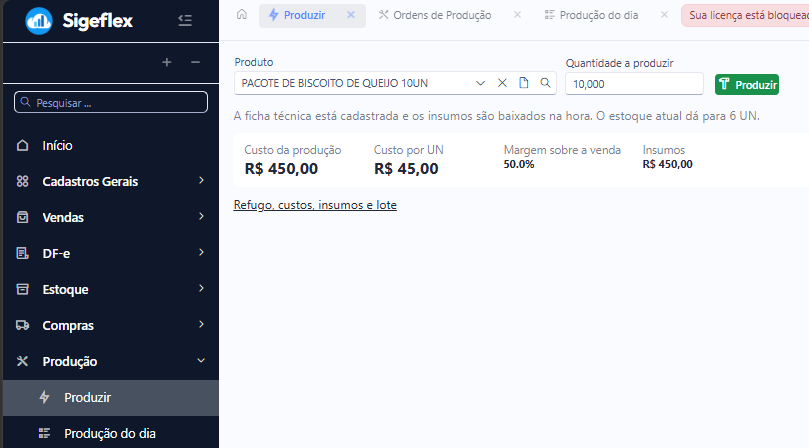The height and width of the screenshot is (448, 809).
Task: Expand the Estoque menu chevron
Action: coord(201,288)
